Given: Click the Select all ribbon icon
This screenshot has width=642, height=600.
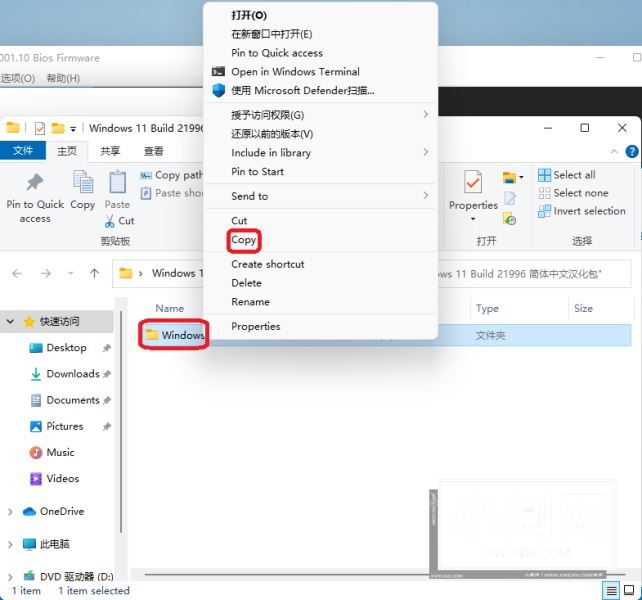Looking at the screenshot, I should click(545, 175).
